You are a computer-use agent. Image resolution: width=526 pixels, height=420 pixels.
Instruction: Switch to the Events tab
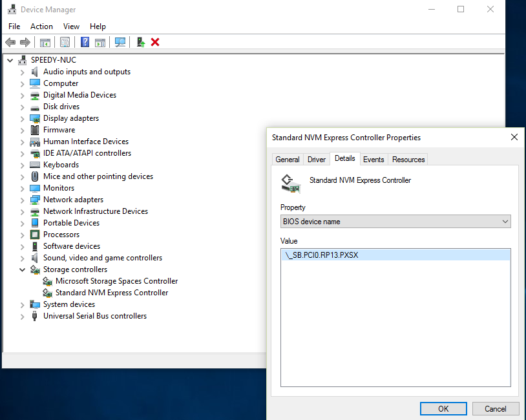(373, 160)
